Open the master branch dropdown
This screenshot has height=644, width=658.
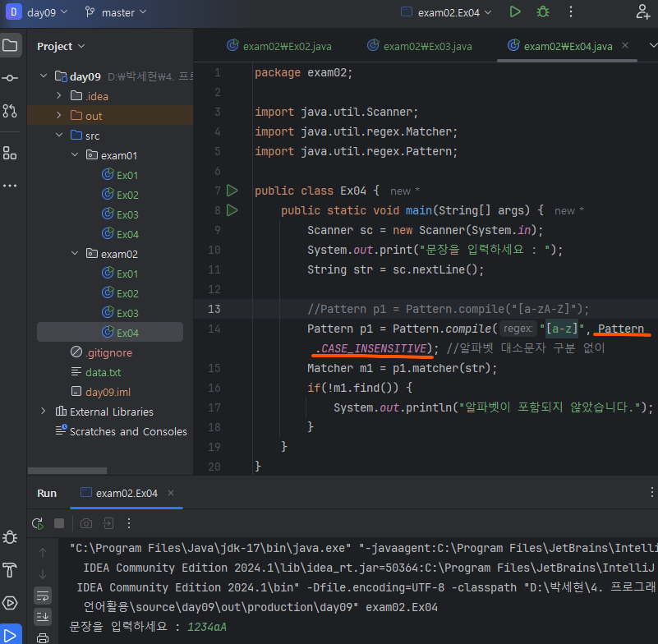click(x=116, y=12)
